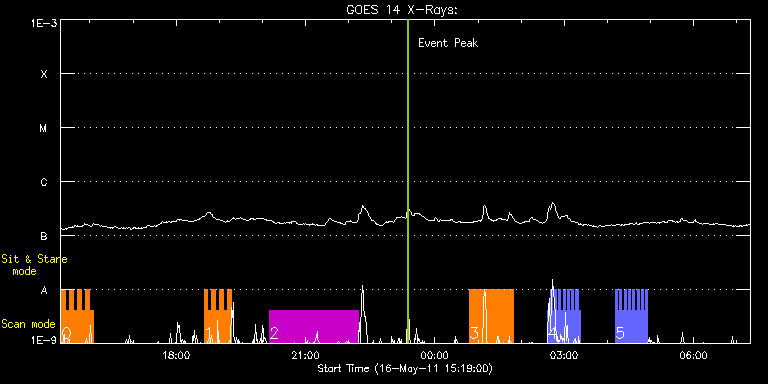Click the B flare class axis label
Viewport: 768px width, 384px height.
[x=44, y=236]
